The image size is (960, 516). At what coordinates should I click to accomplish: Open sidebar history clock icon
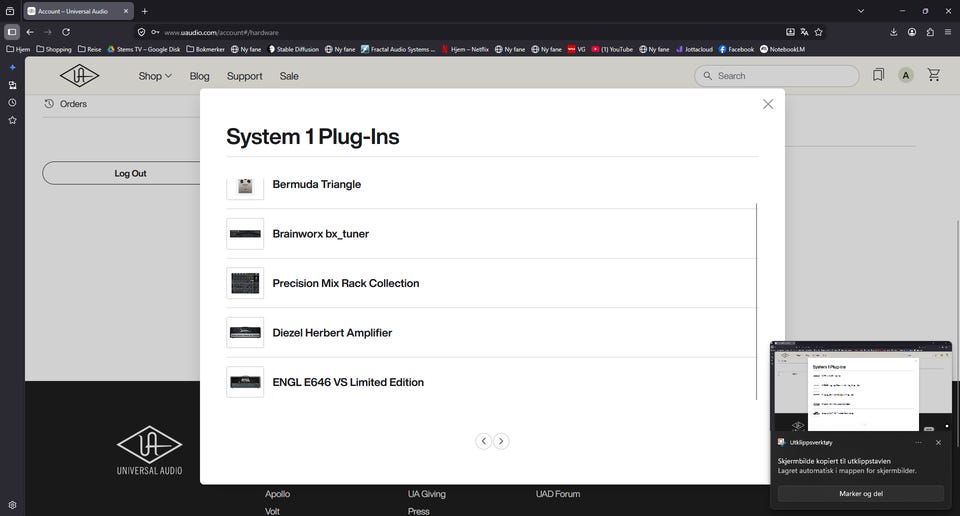[12, 103]
